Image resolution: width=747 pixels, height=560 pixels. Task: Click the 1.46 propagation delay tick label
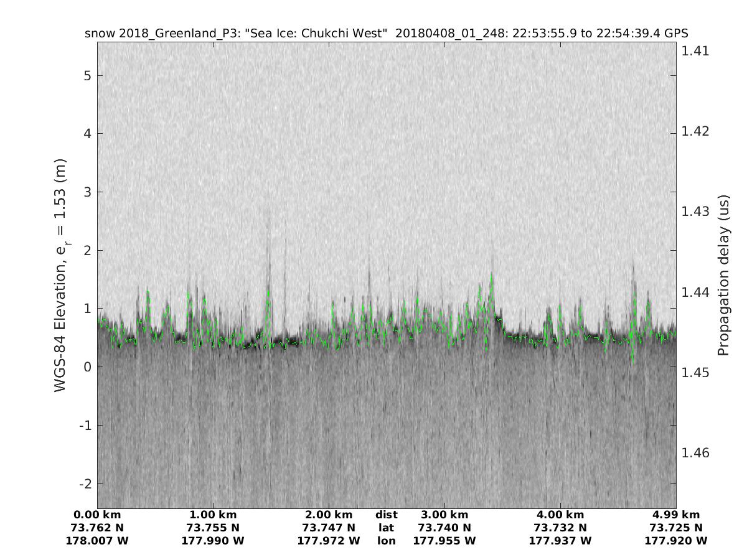tap(695, 452)
